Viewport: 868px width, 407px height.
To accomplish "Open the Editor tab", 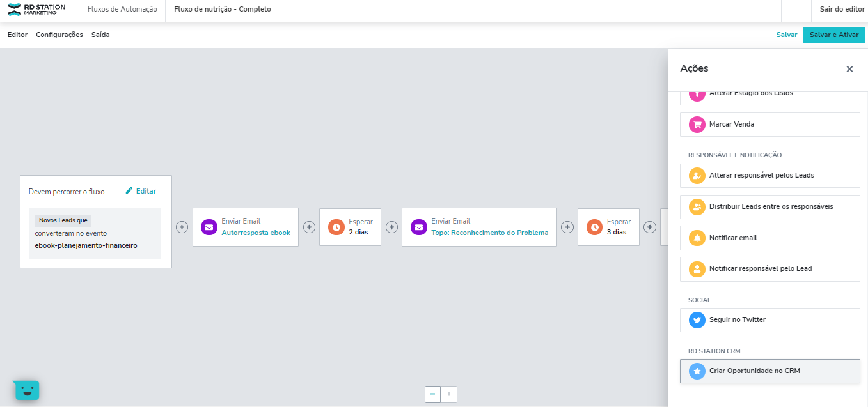I will click(x=17, y=35).
